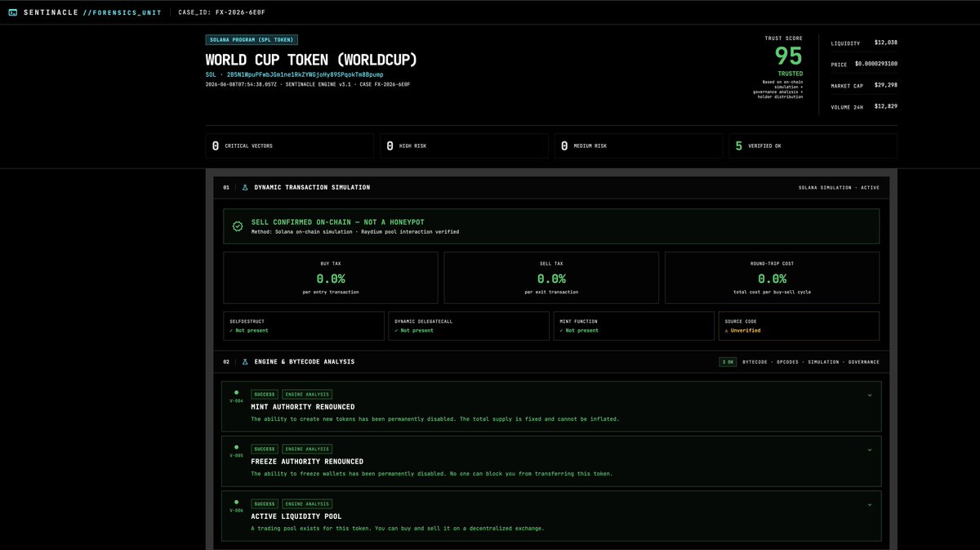980x550 pixels.
Task: Click the Bytecode · Opcodes · Simulation · Governance text
Action: coord(811,361)
